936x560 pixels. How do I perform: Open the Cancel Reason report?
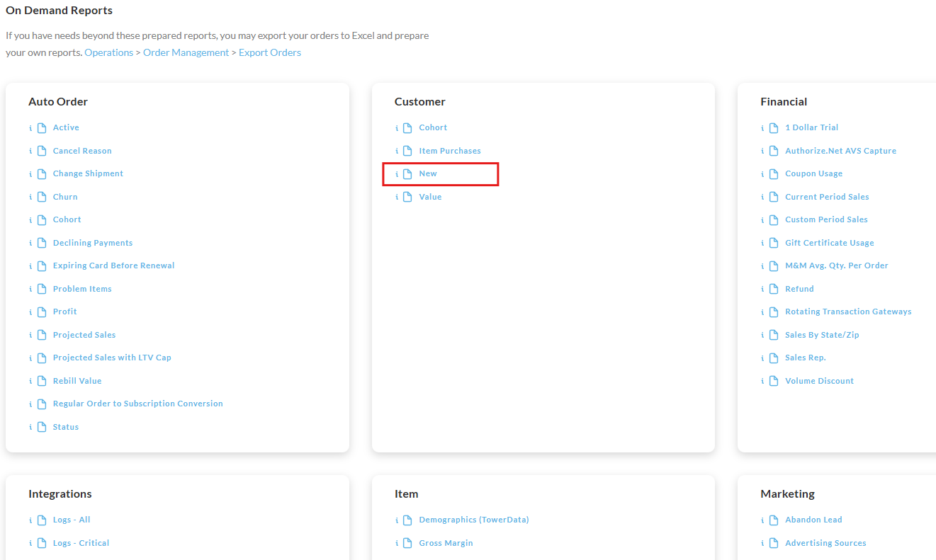pyautogui.click(x=82, y=151)
